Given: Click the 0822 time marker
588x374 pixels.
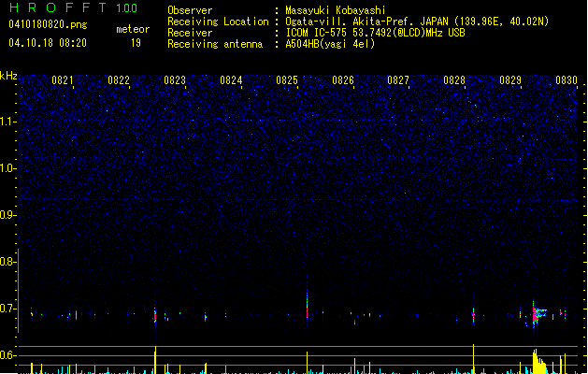Looking at the screenshot, I should click(119, 80).
